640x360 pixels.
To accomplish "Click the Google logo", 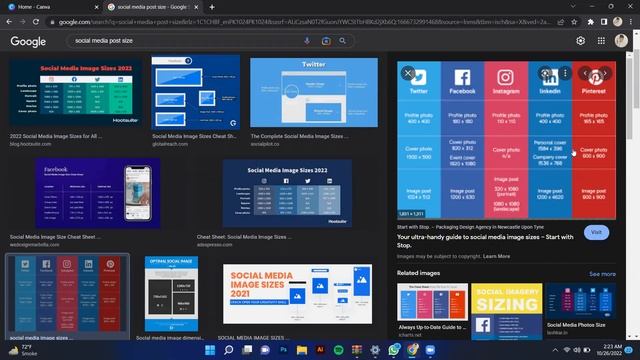I will pyautogui.click(x=28, y=41).
